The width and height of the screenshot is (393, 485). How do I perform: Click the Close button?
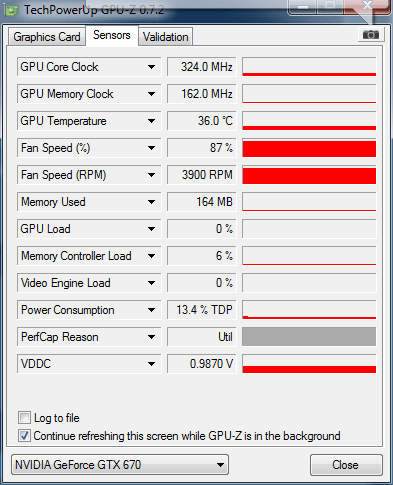(x=346, y=465)
